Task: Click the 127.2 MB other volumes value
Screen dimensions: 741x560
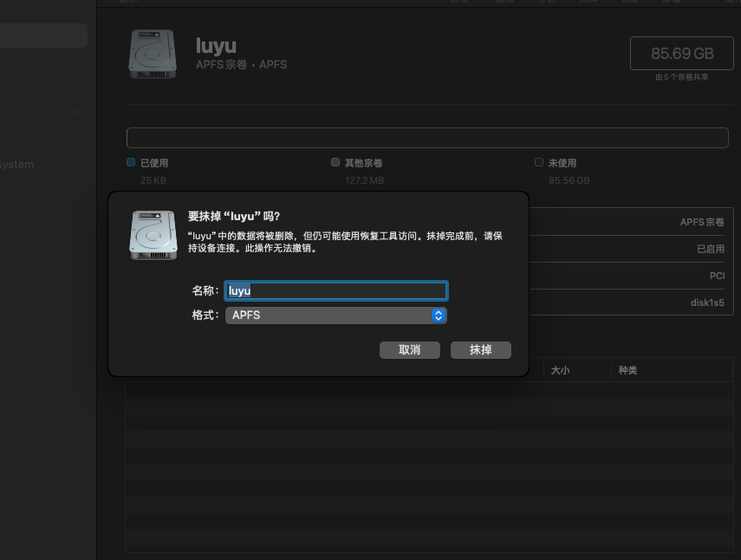Action: (364, 180)
